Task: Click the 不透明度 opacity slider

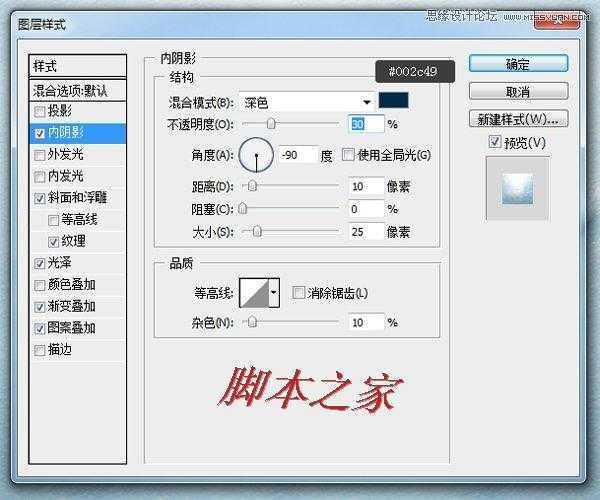Action: pyautogui.click(x=271, y=124)
